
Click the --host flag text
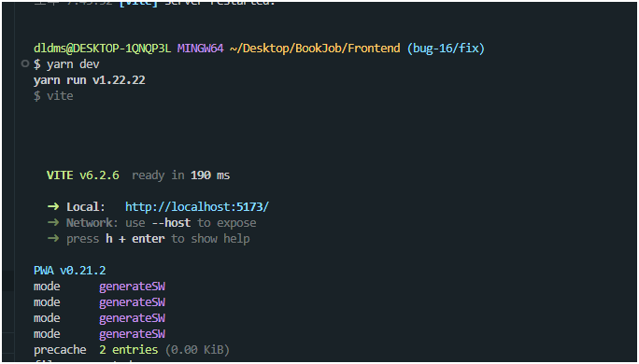tap(171, 223)
